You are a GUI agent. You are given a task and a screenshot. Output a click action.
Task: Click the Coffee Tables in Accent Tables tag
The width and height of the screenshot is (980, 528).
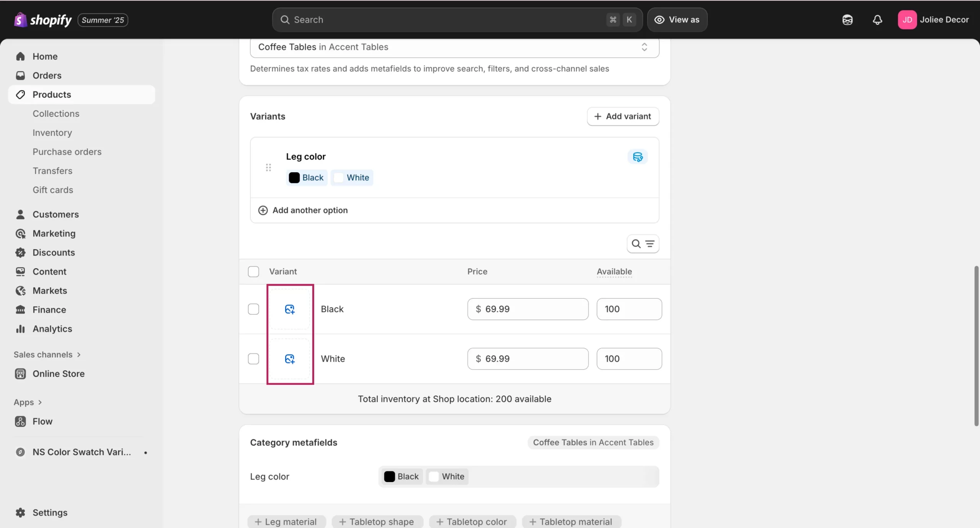[x=593, y=443]
